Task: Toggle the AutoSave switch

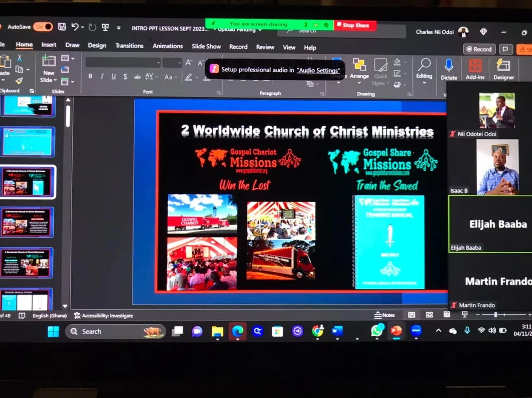Action: tap(43, 27)
